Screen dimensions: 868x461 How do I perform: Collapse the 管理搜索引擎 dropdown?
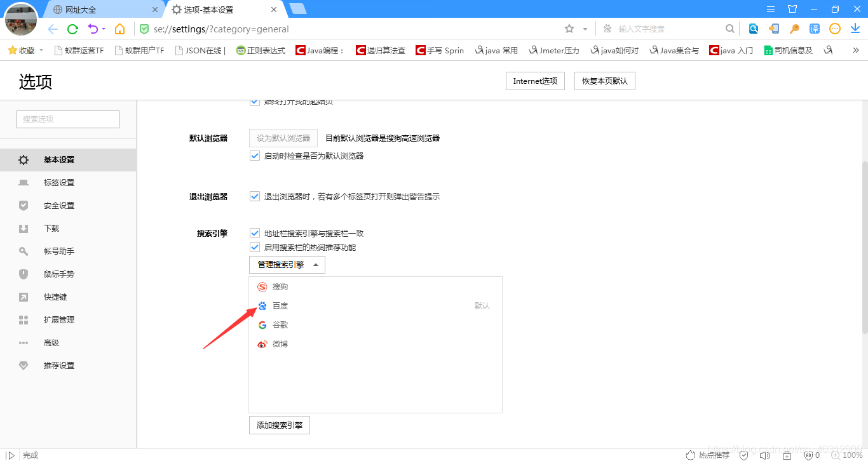point(287,265)
